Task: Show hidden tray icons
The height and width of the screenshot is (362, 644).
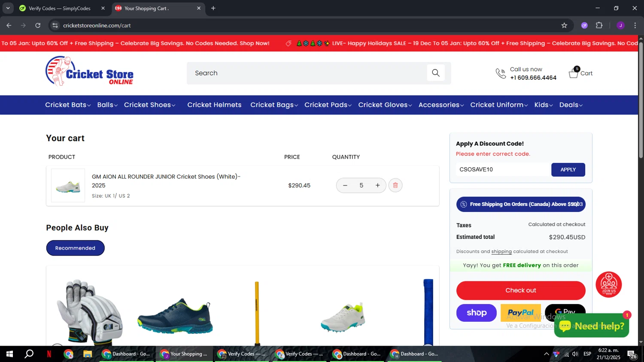Action: 546,354
